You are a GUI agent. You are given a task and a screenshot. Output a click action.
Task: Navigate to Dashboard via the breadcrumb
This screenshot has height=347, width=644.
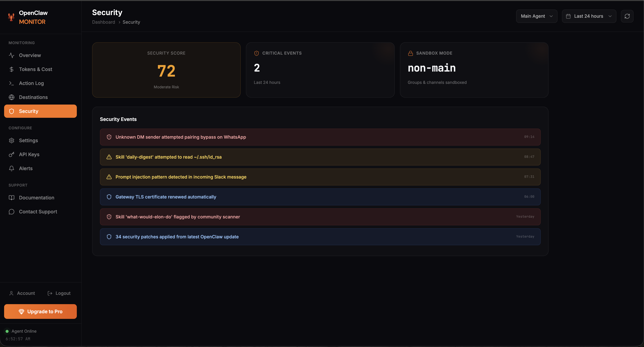coord(103,22)
